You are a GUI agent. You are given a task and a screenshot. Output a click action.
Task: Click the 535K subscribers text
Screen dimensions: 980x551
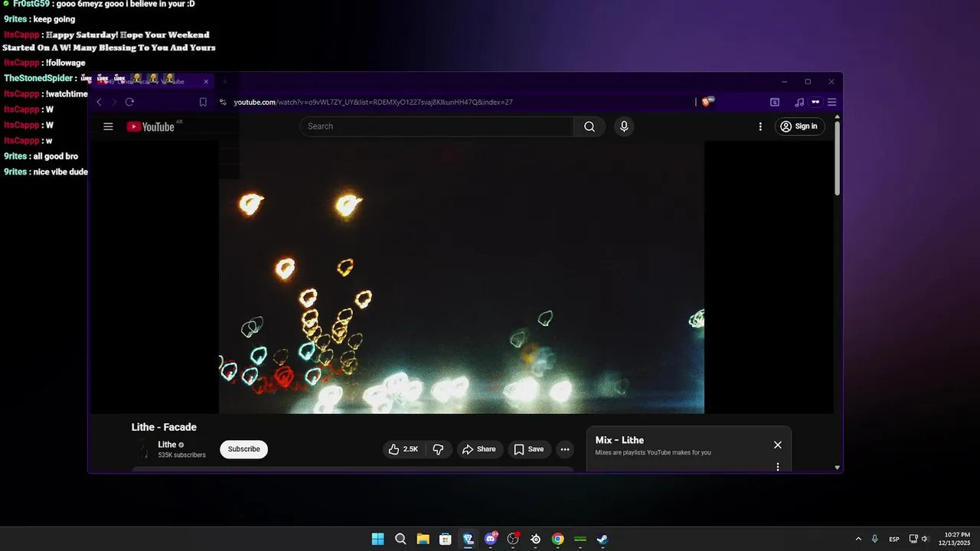click(x=181, y=455)
